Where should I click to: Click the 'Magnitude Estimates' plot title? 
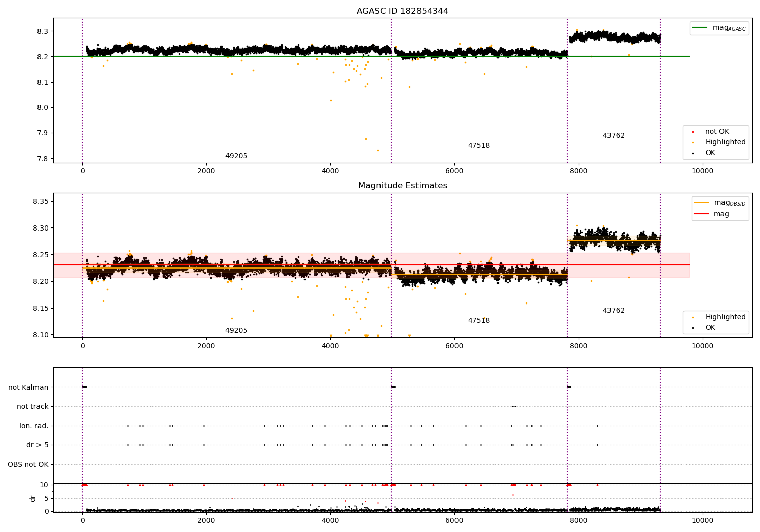pos(402,186)
